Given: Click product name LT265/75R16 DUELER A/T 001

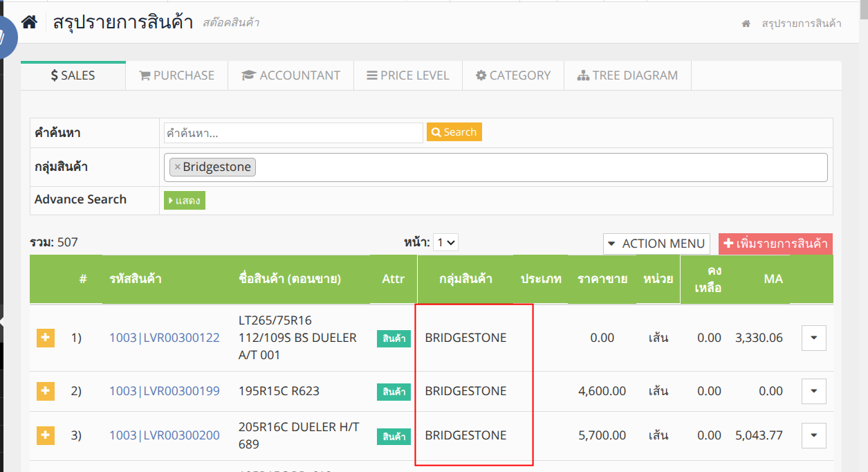Looking at the screenshot, I should (297, 338).
